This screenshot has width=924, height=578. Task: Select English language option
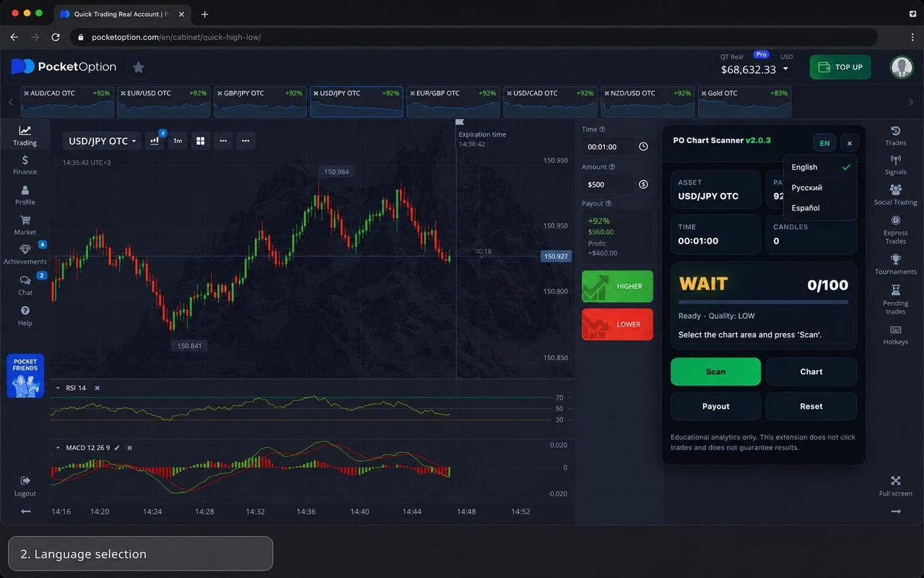tap(820, 167)
